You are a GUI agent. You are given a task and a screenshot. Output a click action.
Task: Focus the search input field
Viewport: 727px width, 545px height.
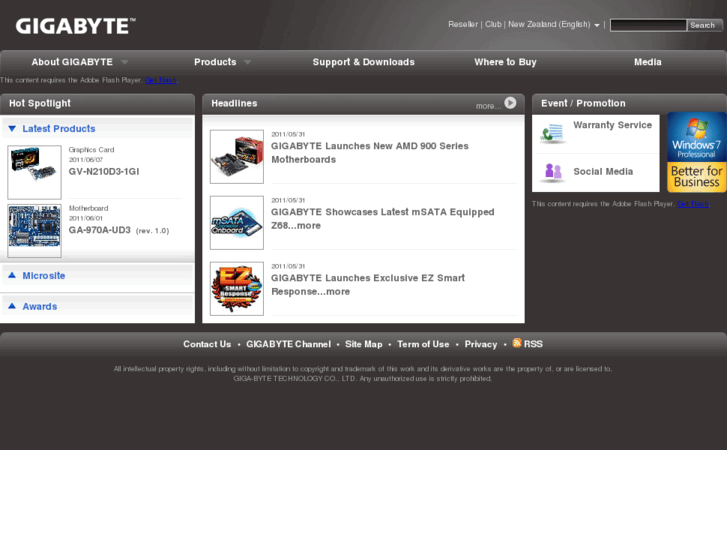pyautogui.click(x=648, y=25)
